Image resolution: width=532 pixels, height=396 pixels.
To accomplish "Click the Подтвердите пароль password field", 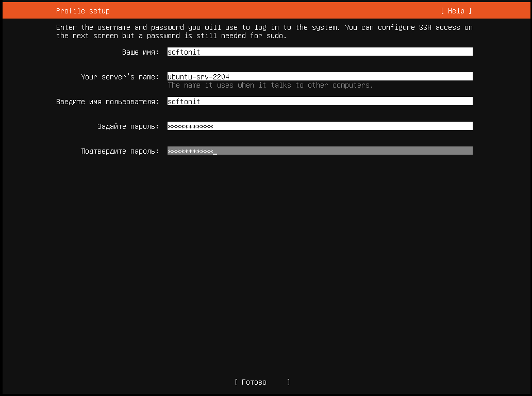I will pyautogui.click(x=320, y=151).
